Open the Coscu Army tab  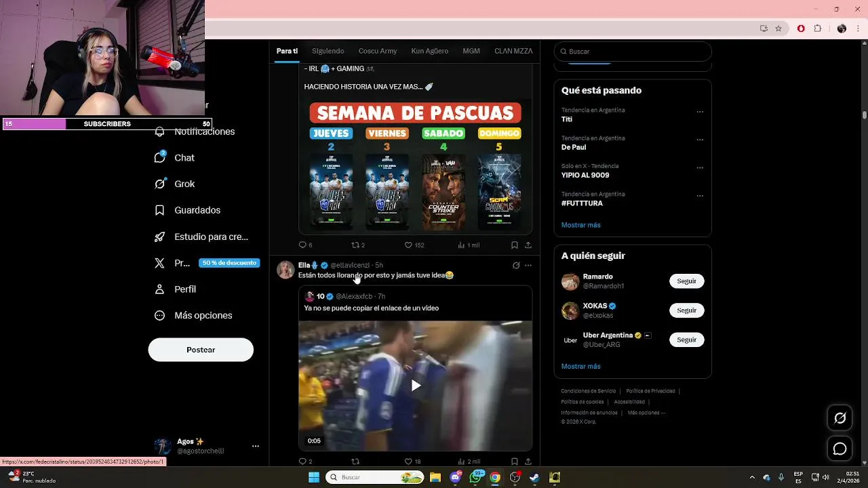tap(378, 51)
